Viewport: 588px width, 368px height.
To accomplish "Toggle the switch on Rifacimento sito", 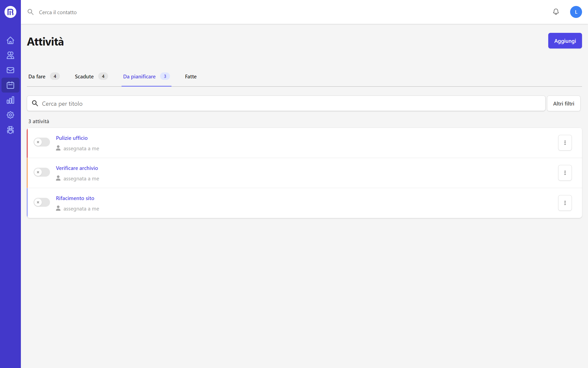I will tap(41, 202).
